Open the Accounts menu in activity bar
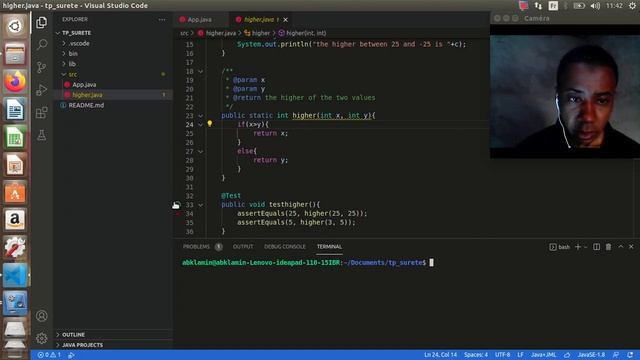Viewport: 640px width, 360px height. pyautogui.click(x=41, y=316)
